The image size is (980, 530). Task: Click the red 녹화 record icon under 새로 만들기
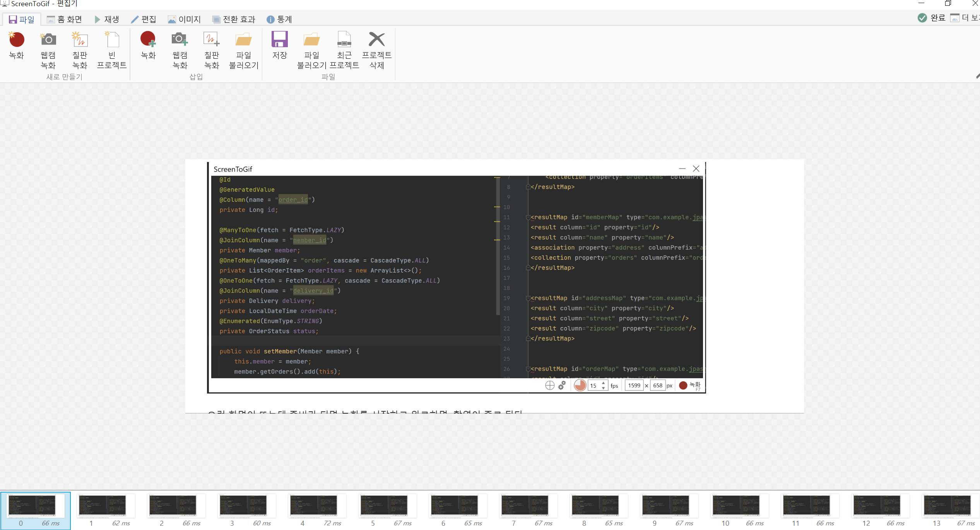pos(16,40)
